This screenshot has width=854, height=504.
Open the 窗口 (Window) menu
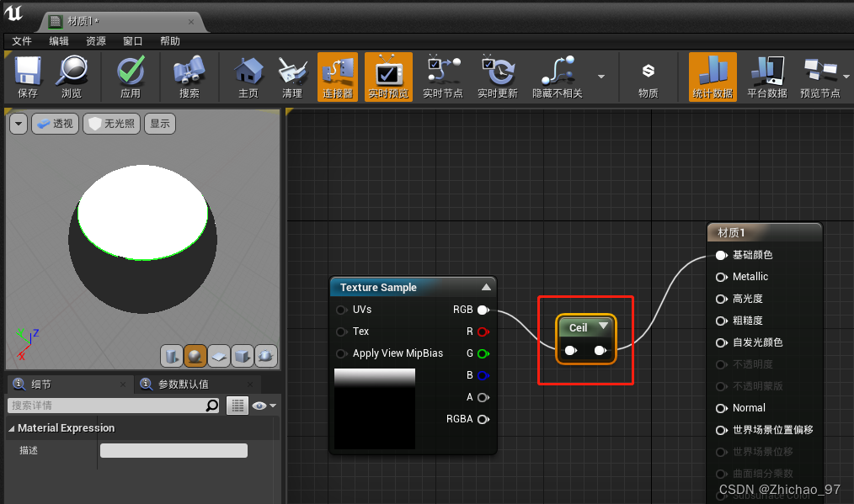(x=132, y=41)
